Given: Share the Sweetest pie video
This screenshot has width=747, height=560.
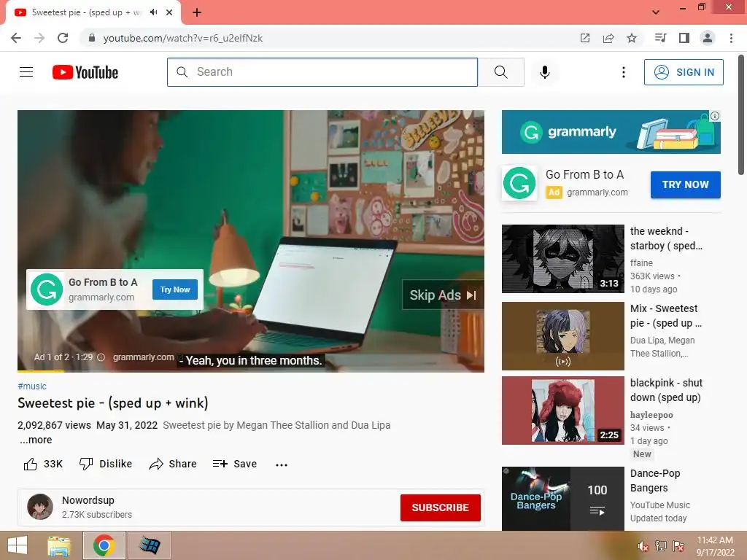Looking at the screenshot, I should [172, 464].
